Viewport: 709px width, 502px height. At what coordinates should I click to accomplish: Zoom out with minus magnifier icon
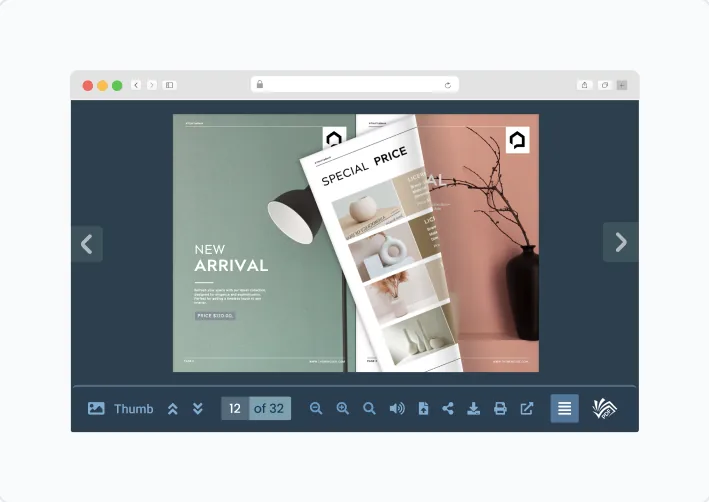(x=316, y=408)
